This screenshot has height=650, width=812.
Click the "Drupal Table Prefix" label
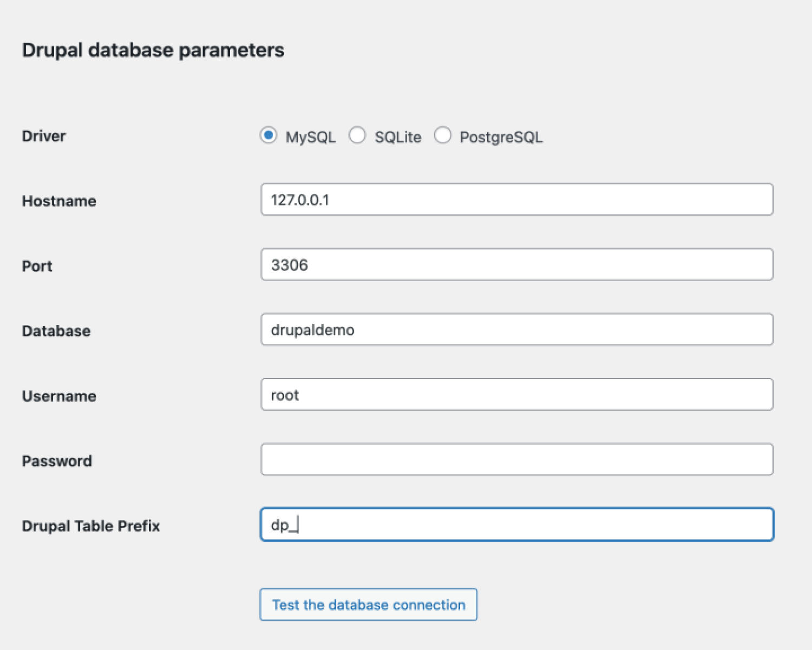coord(91,526)
